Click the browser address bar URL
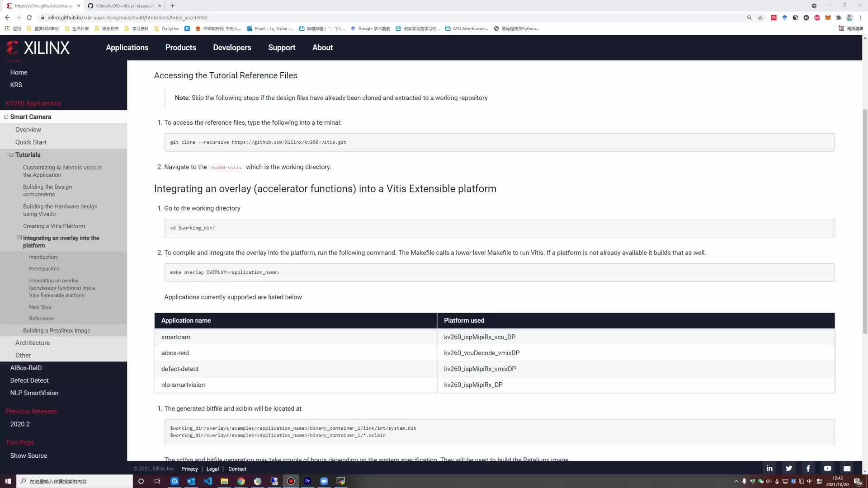The width and height of the screenshot is (868, 488). coord(127,18)
